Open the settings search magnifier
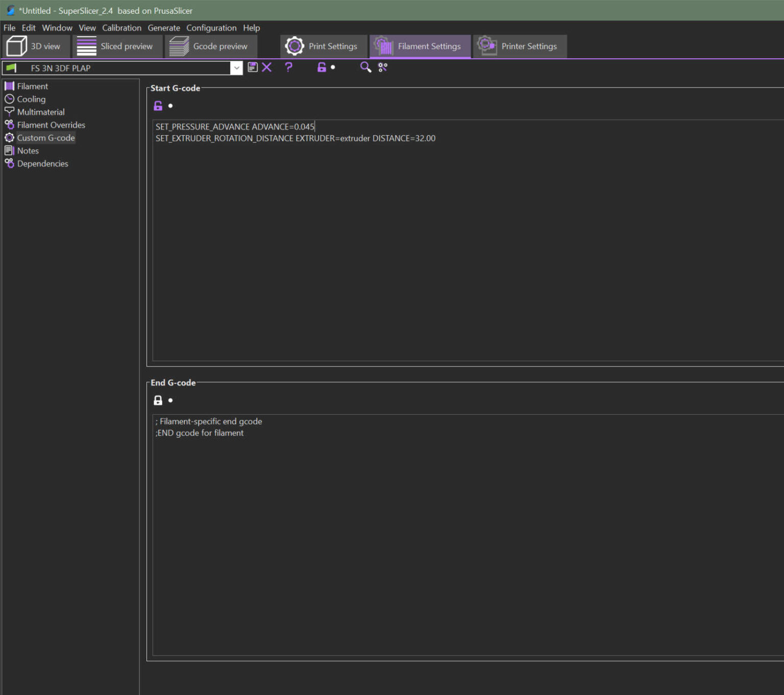Screen dimensions: 784x695 (x=365, y=67)
